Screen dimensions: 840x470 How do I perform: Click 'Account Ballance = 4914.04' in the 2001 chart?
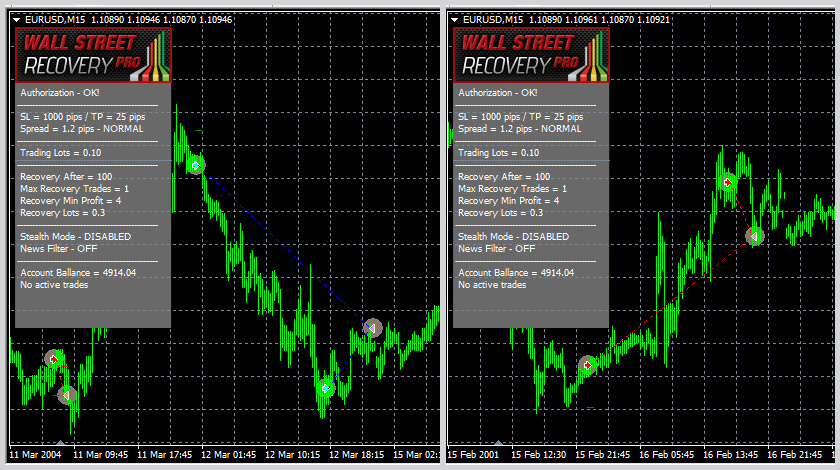click(x=516, y=273)
